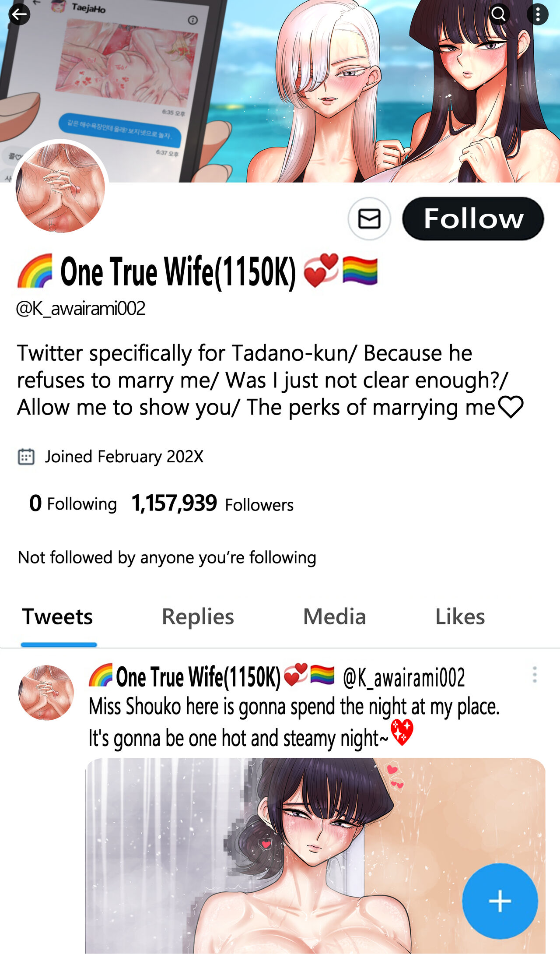This screenshot has width=560, height=954.
Task: Switch to the Media tab
Action: pyautogui.click(x=335, y=616)
